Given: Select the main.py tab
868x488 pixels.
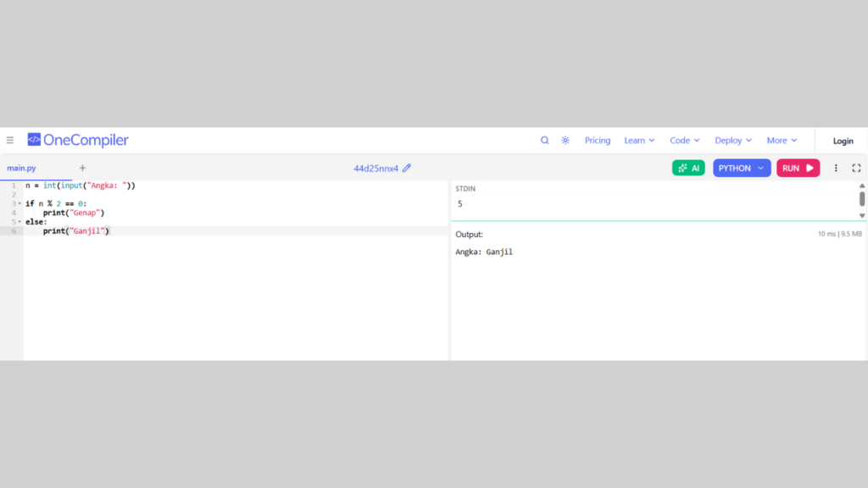Looking at the screenshot, I should click(22, 168).
